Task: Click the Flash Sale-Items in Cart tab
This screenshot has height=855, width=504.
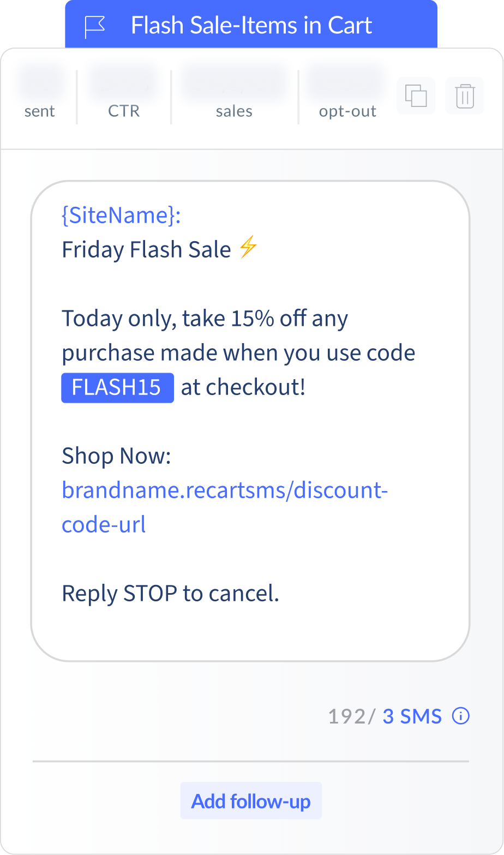Action: point(251,25)
